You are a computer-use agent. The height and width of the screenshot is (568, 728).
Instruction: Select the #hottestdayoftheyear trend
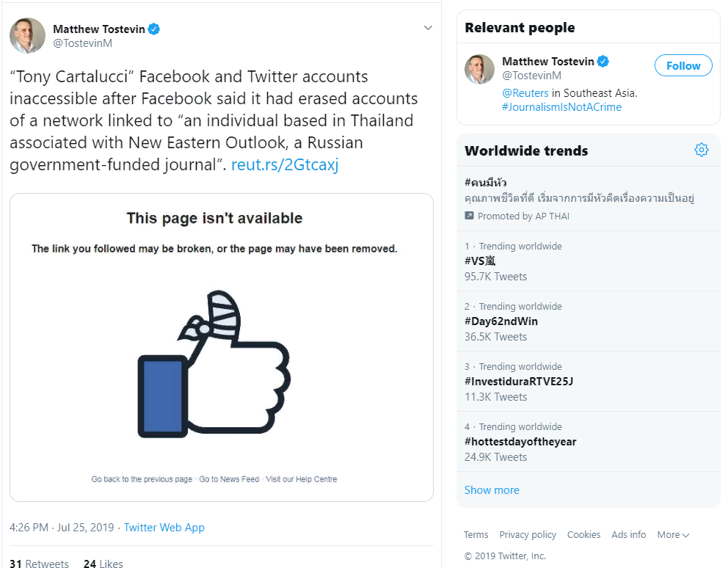pyautogui.click(x=520, y=442)
